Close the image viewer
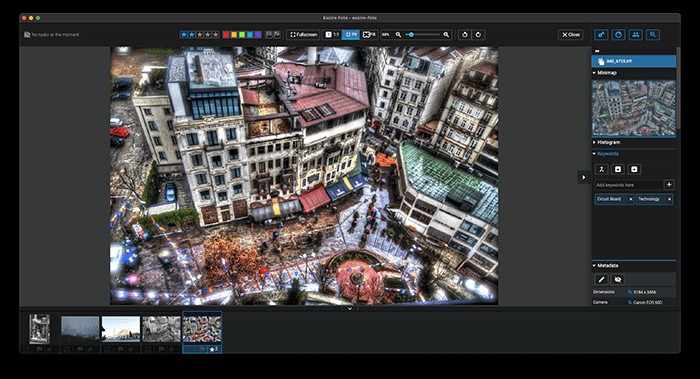 (x=571, y=35)
